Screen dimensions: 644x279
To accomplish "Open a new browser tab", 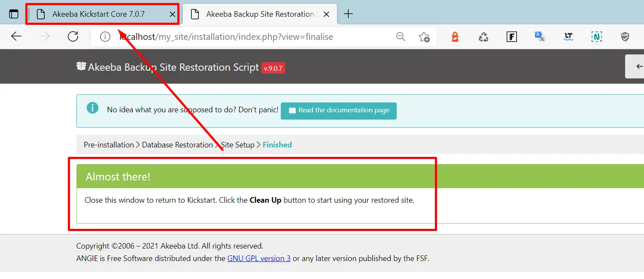I will 348,14.
